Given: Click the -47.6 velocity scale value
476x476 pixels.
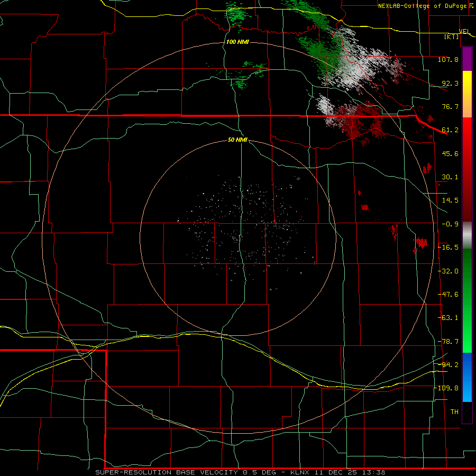Looking at the screenshot, I should tap(448, 295).
